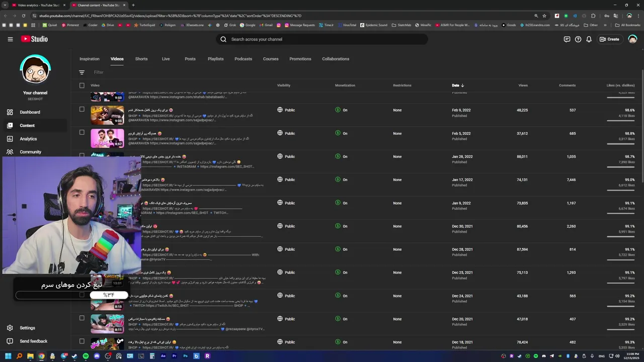Open Photoshop from the taskbar

pos(185,356)
